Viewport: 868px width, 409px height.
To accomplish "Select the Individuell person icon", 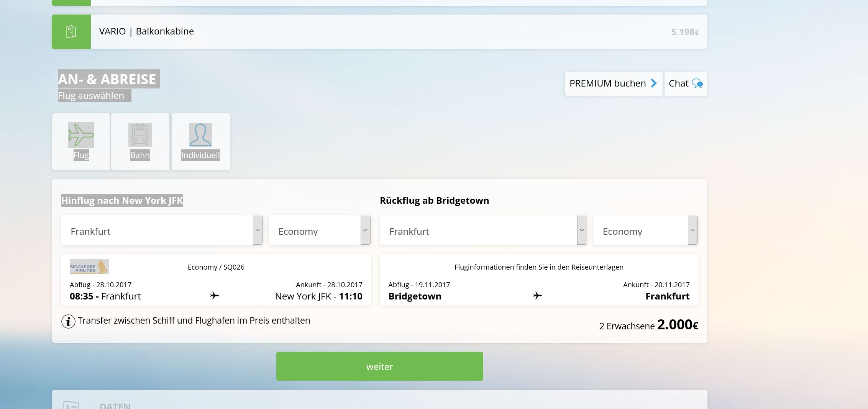I will pos(200,135).
